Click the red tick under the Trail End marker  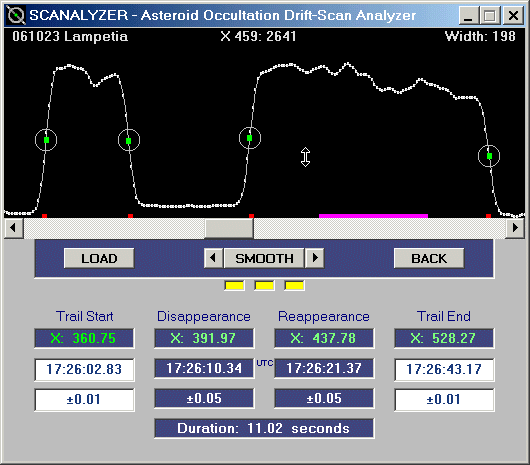488,216
